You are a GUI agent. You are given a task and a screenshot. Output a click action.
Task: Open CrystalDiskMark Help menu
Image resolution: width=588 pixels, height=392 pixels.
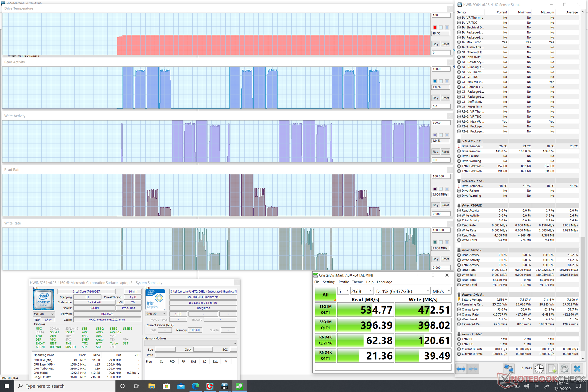(x=370, y=282)
